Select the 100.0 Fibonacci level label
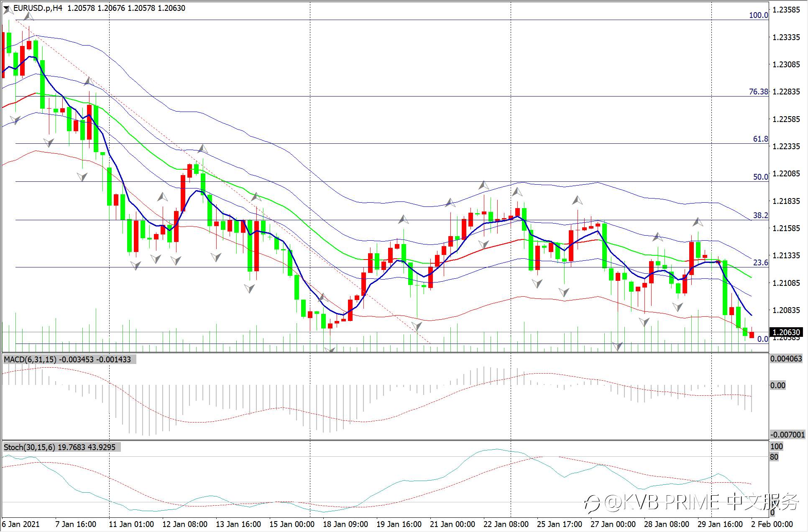The image size is (808, 532). (x=758, y=15)
